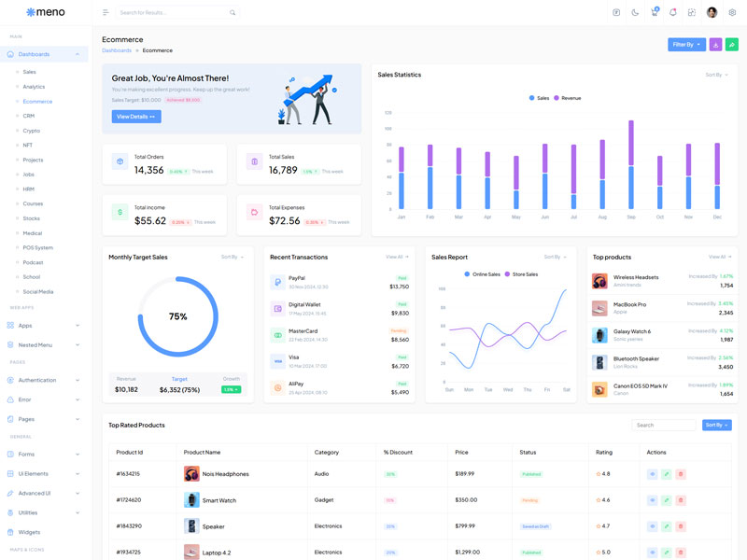The image size is (747, 560).
Task: Open the shopping cart icon in header
Action: (655, 13)
